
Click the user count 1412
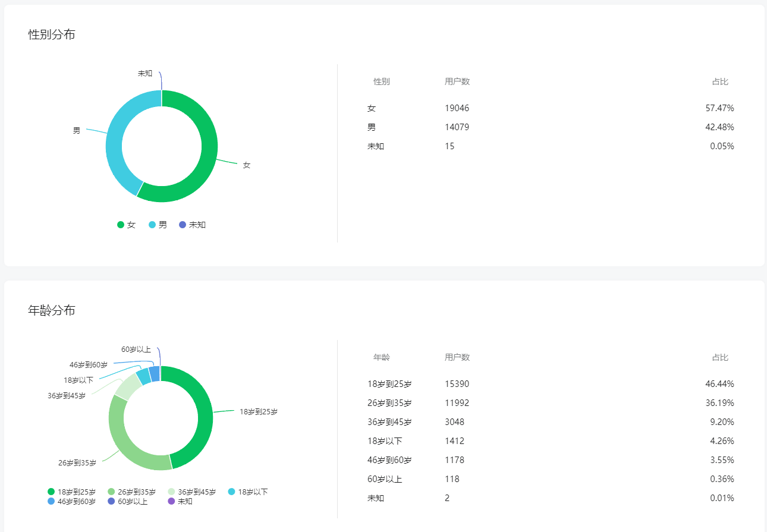pos(454,441)
